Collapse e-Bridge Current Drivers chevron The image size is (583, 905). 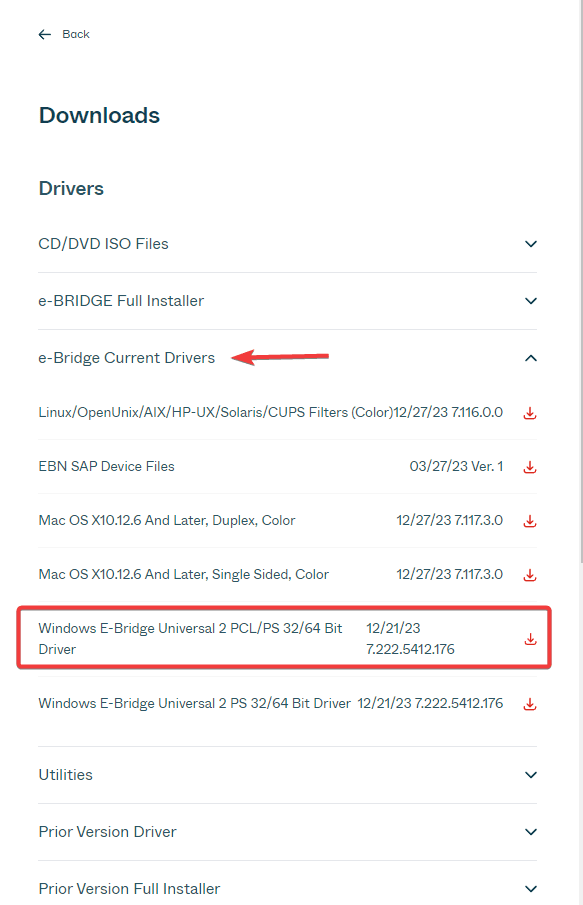coord(530,358)
